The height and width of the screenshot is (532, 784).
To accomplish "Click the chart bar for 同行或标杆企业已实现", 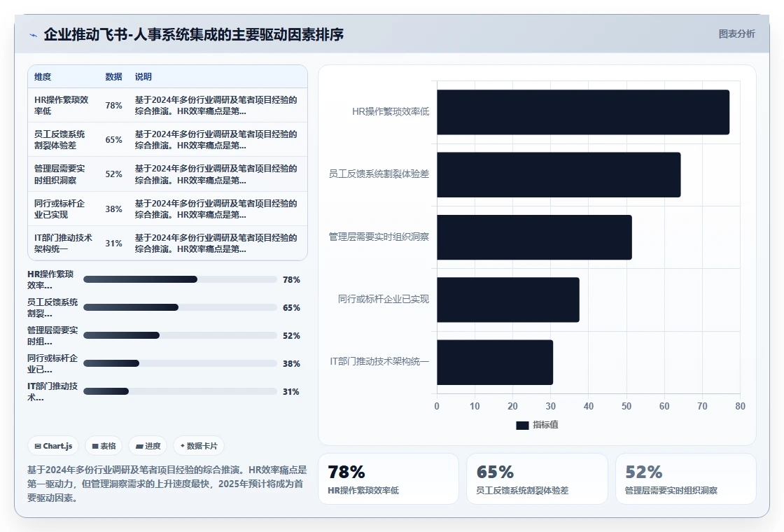I will click(508, 300).
